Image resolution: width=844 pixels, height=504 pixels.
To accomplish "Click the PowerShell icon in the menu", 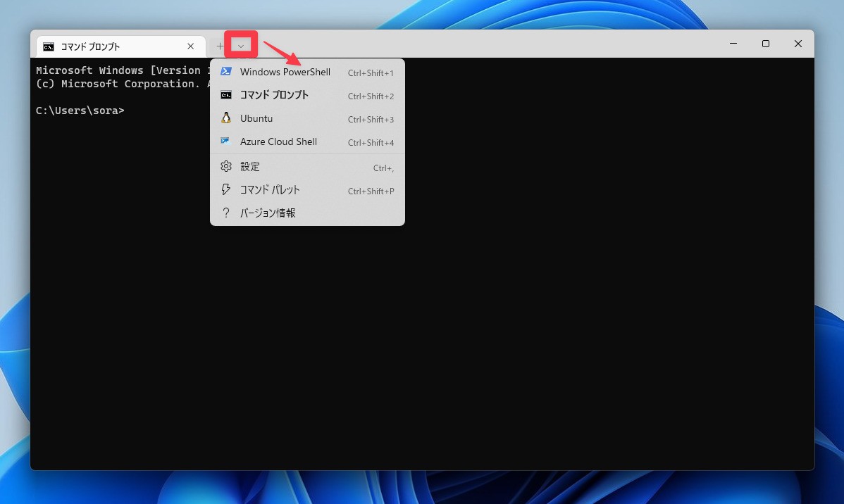I will pyautogui.click(x=226, y=72).
